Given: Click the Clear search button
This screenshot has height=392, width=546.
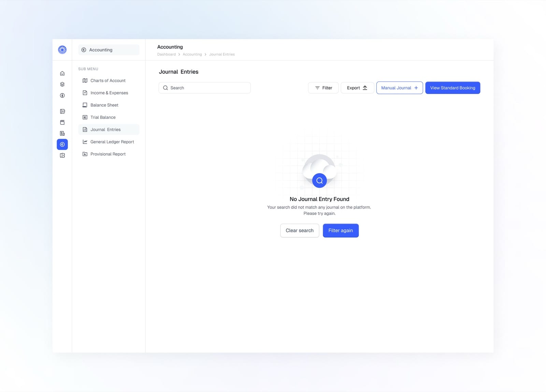Looking at the screenshot, I should coord(300,231).
